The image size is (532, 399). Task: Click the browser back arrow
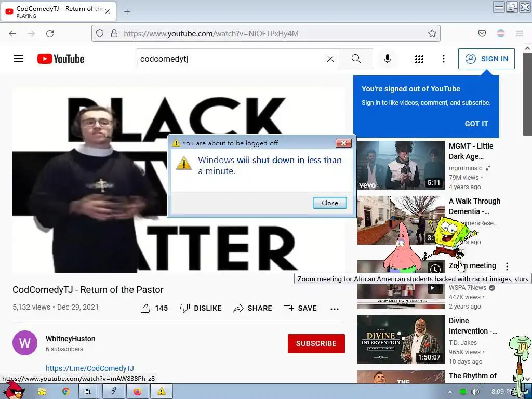click(x=12, y=34)
